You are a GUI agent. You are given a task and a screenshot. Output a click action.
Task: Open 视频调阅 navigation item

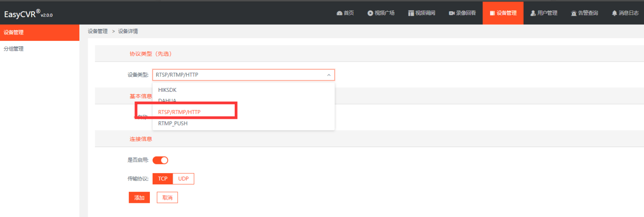(x=421, y=13)
